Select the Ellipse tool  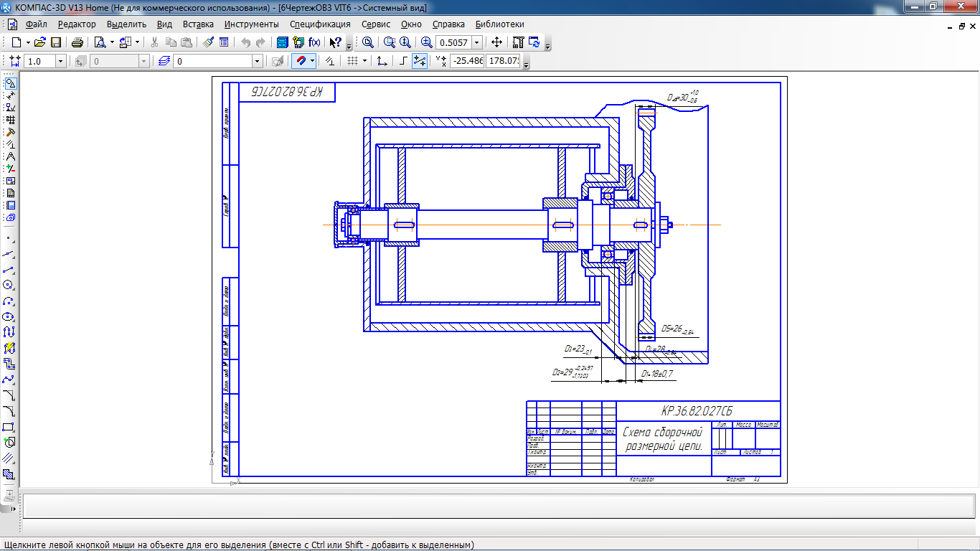[9, 316]
